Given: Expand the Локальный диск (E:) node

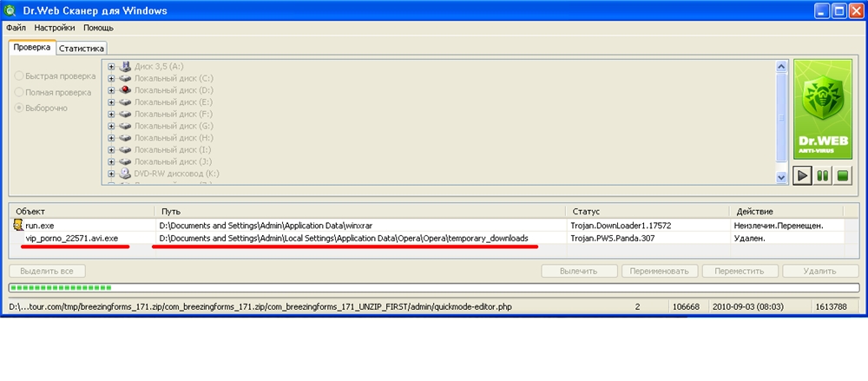Looking at the screenshot, I should 112,102.
